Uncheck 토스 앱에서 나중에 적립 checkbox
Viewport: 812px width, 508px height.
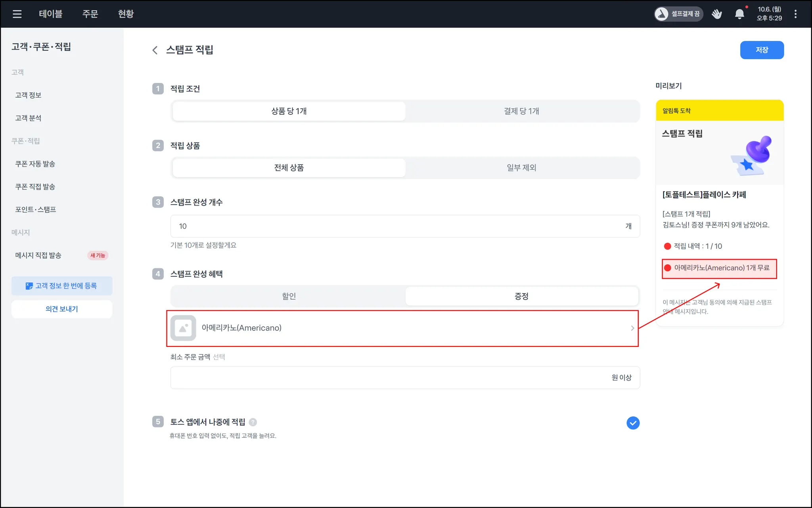click(x=633, y=423)
